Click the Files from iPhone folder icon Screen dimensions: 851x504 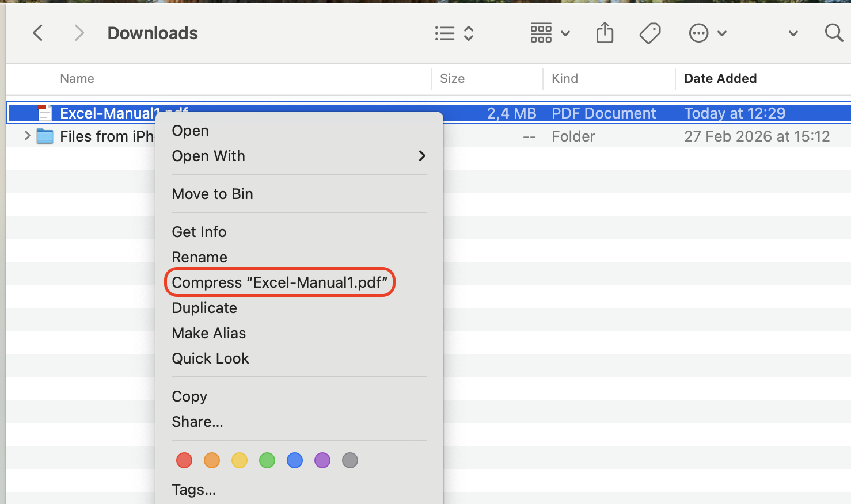tap(45, 136)
